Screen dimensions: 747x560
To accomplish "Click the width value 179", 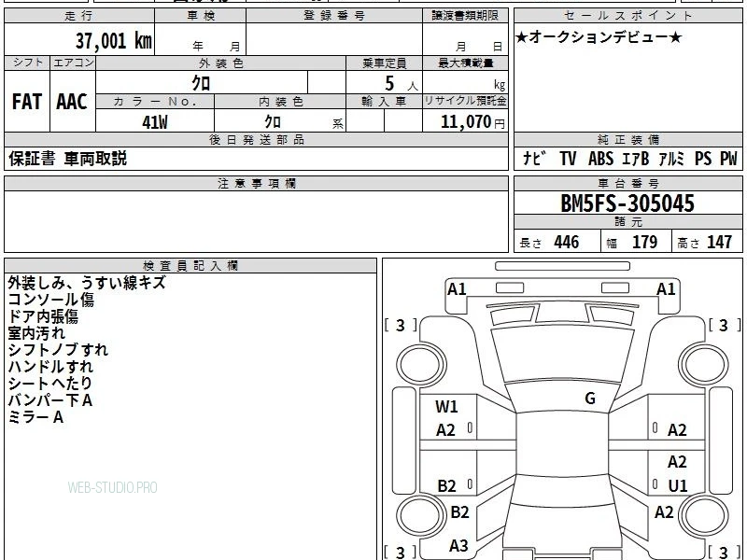I will pos(644,242).
